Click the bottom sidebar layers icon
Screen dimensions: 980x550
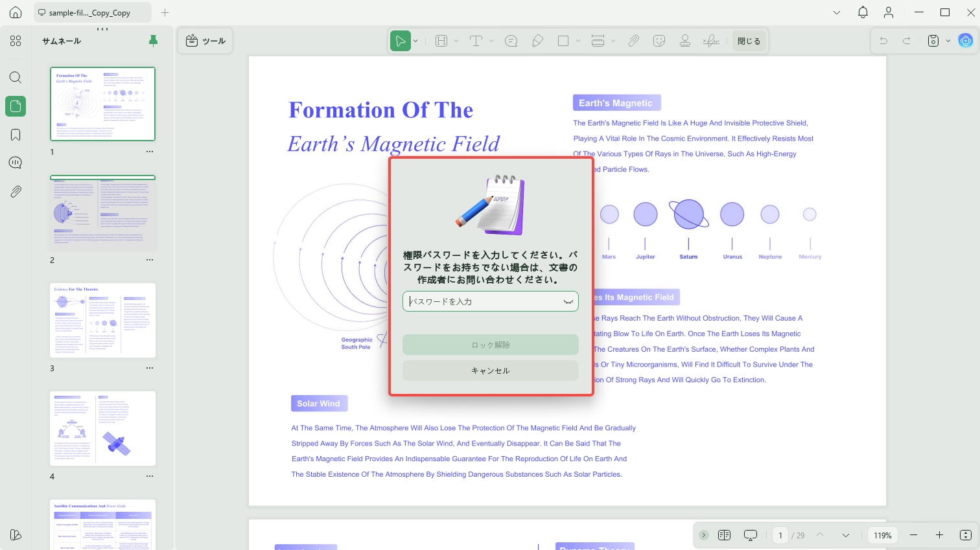pyautogui.click(x=16, y=534)
